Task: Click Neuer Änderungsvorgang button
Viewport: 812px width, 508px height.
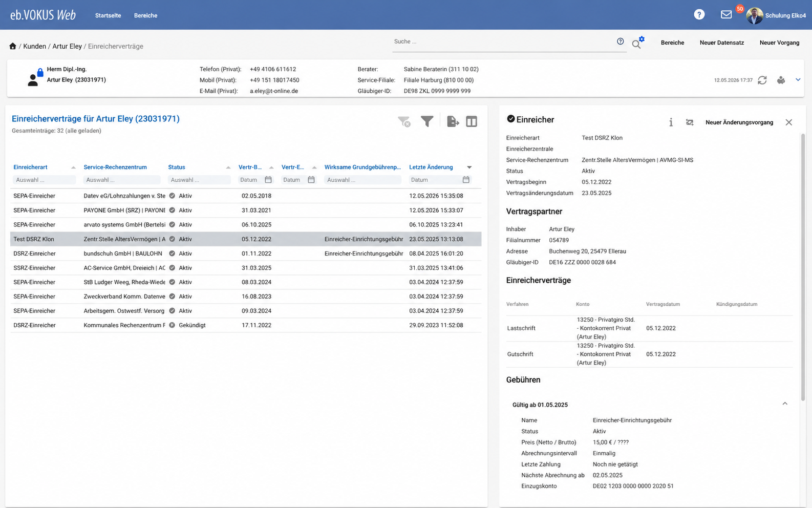Action: tap(739, 122)
